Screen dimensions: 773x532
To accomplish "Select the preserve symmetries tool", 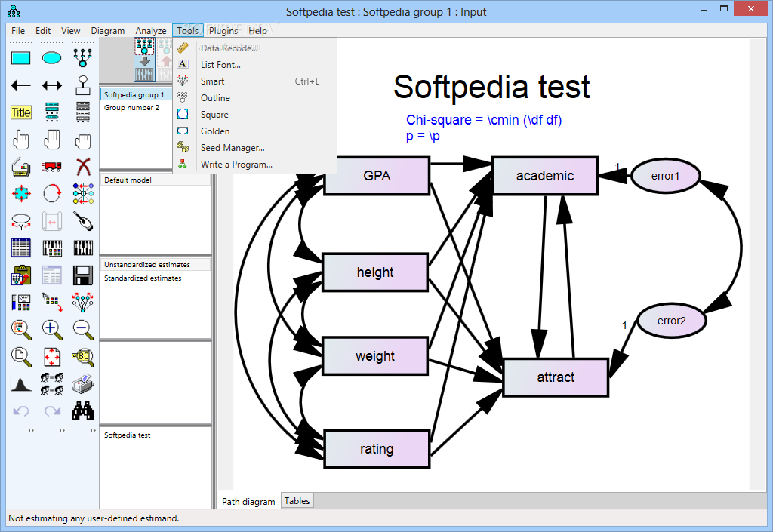I will (83, 302).
